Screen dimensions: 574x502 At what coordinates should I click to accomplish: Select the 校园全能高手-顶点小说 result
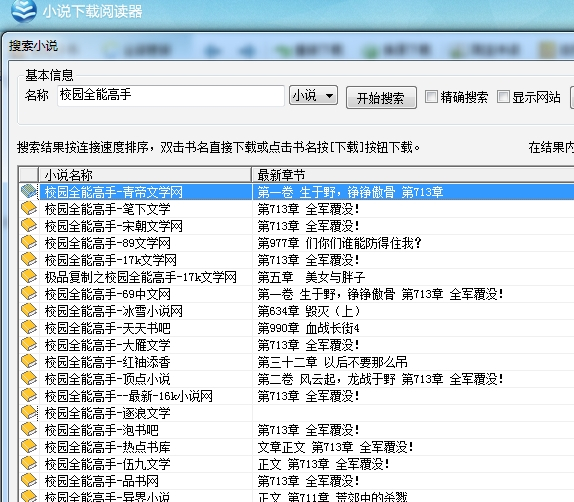(108, 379)
